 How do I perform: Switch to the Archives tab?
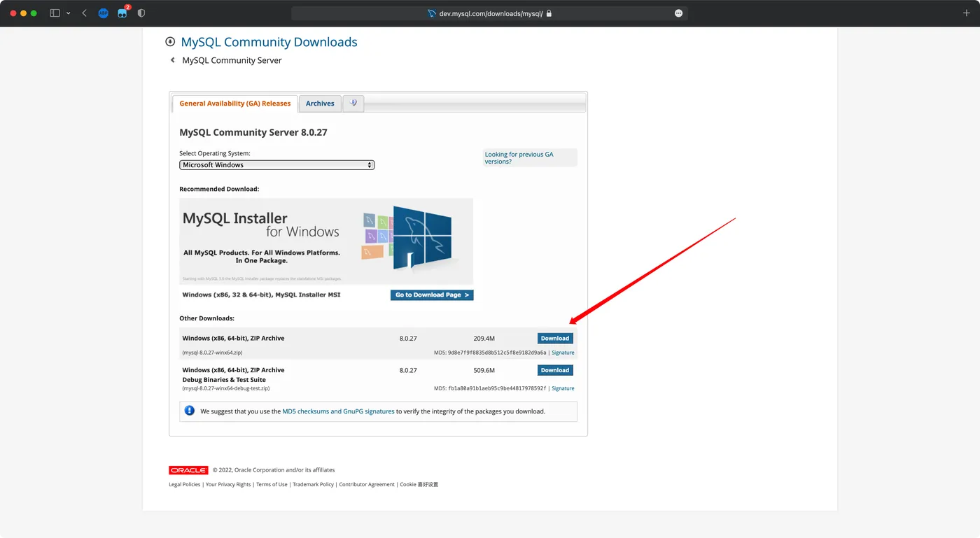coord(320,104)
